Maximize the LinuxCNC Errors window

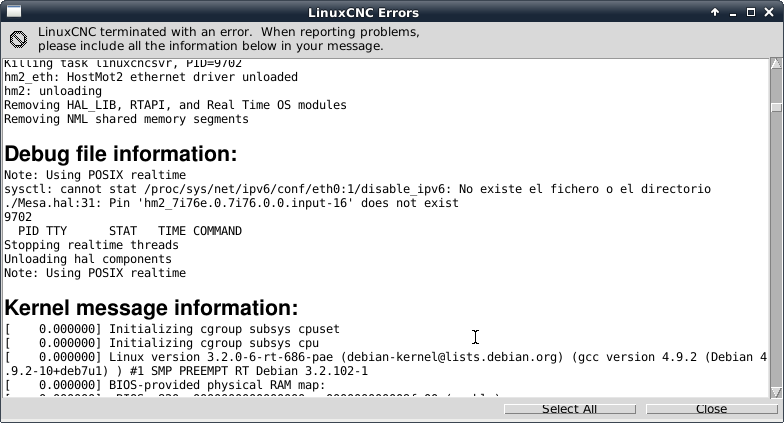coord(750,12)
